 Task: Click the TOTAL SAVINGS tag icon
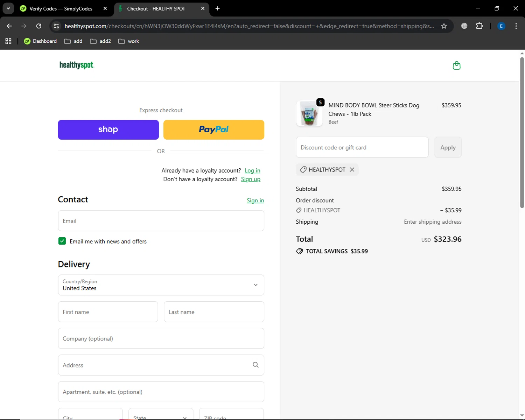(x=300, y=251)
